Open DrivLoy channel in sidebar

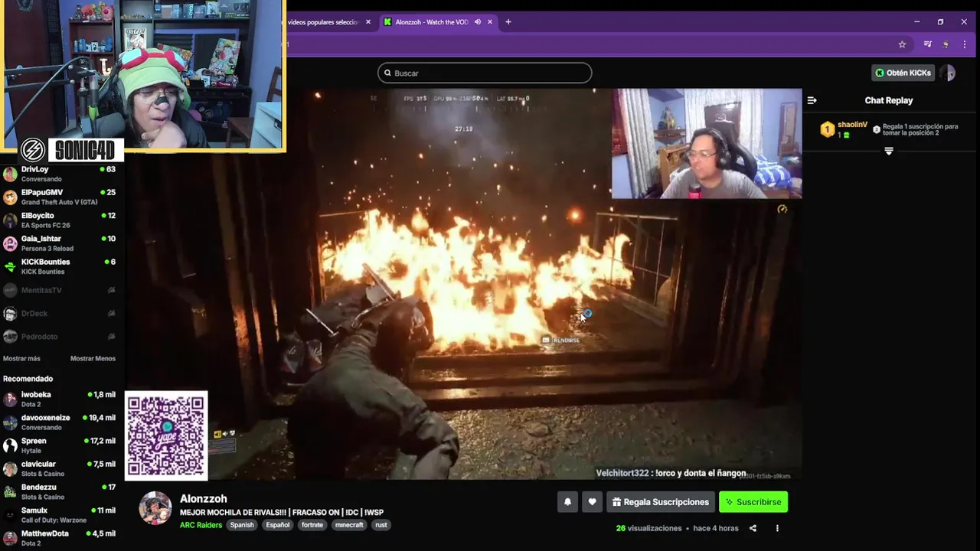pyautogui.click(x=61, y=174)
